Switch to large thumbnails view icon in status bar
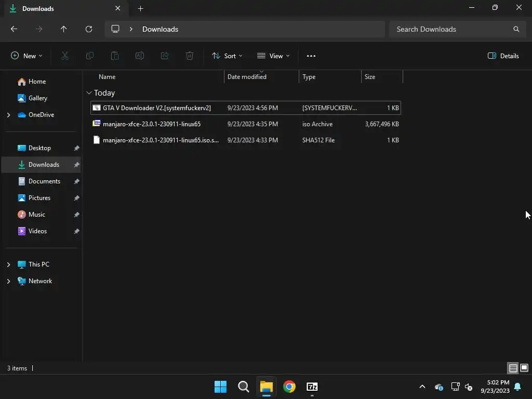Viewport: 532px width, 399px height. [x=524, y=368]
